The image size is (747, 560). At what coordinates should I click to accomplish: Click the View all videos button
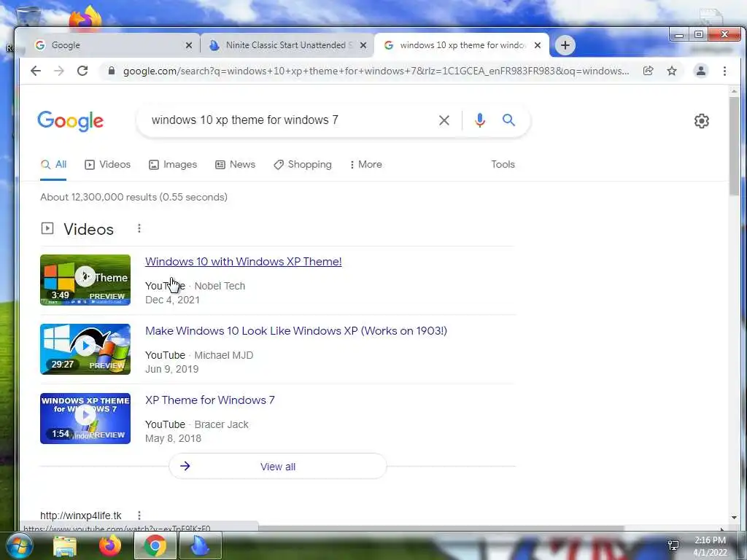pyautogui.click(x=278, y=466)
